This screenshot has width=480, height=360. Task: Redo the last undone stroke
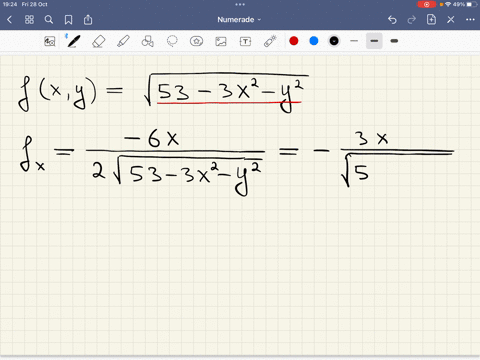(412, 20)
